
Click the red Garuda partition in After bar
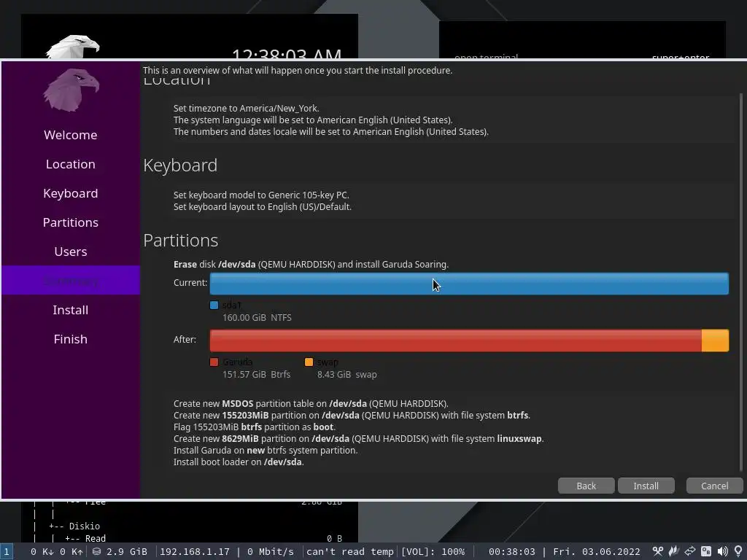click(455, 341)
